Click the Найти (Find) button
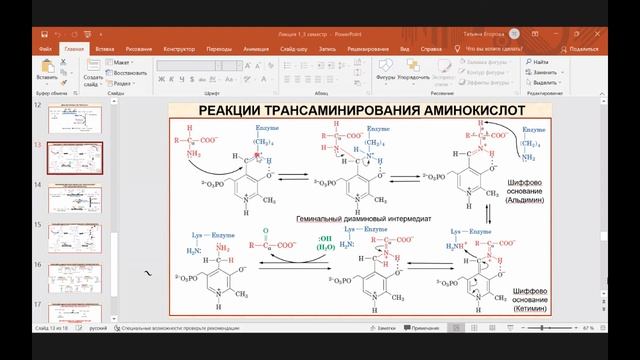 pyautogui.click(x=537, y=62)
